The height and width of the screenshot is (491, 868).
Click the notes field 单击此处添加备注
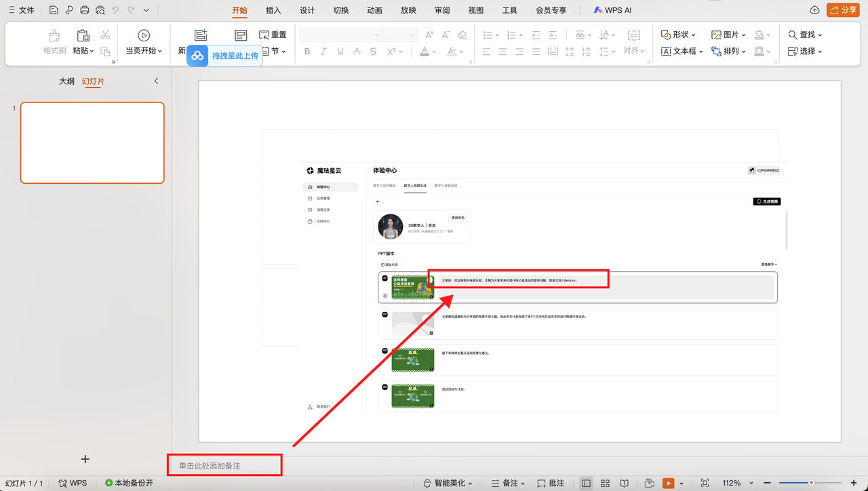[x=224, y=466]
